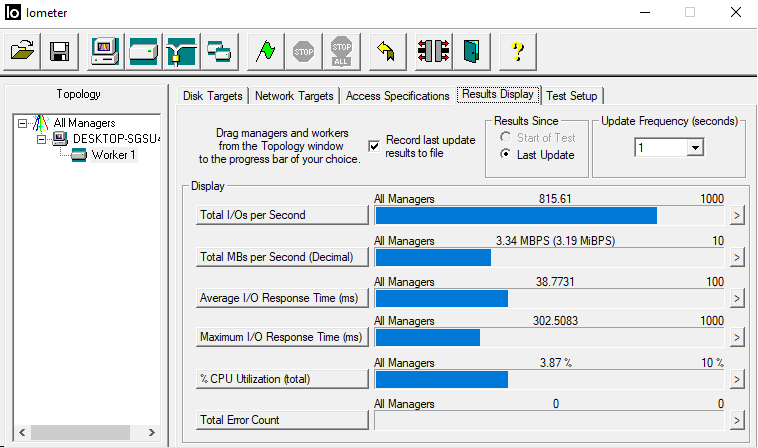Collapse the All Managers tree node
The width and height of the screenshot is (758, 448).
[x=23, y=123]
